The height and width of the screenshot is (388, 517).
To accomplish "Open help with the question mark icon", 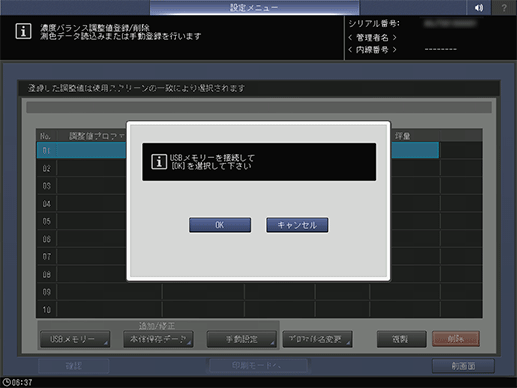I will (504, 8).
